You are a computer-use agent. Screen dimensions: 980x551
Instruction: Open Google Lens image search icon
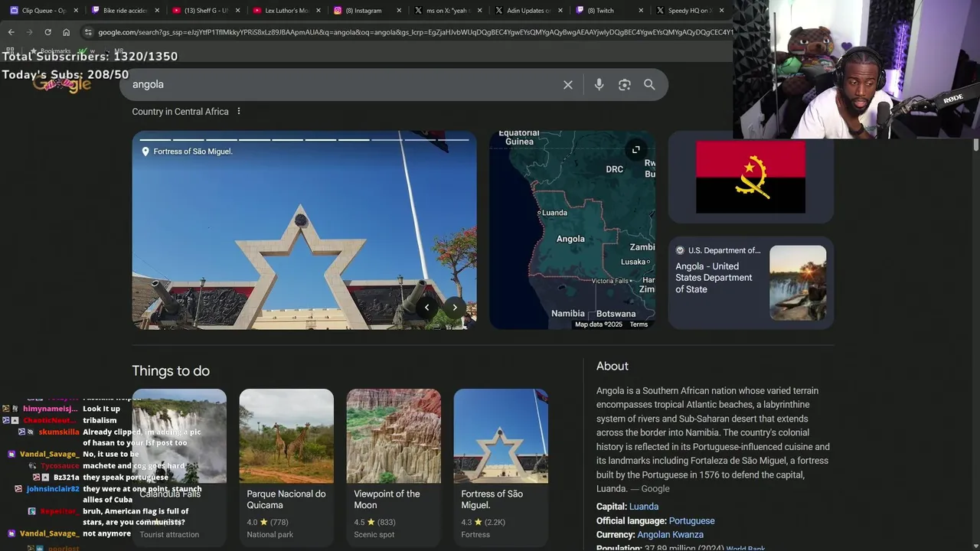625,85
